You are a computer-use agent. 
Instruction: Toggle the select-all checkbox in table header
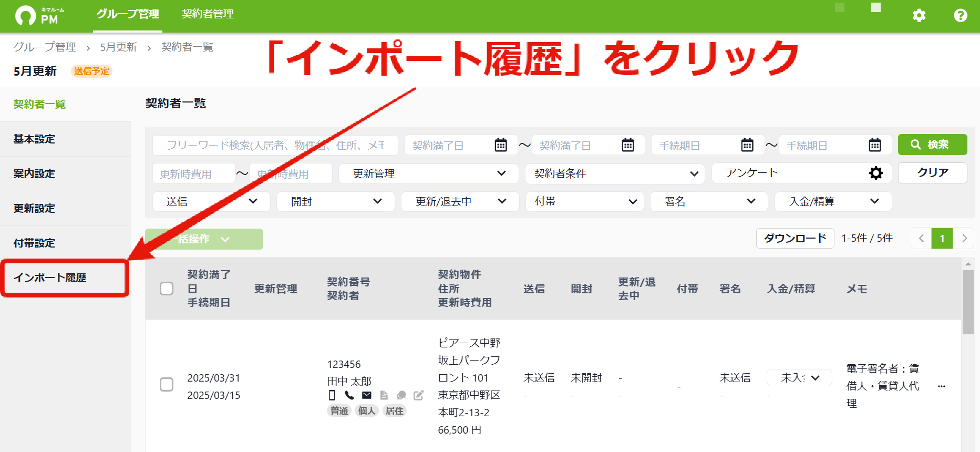167,289
